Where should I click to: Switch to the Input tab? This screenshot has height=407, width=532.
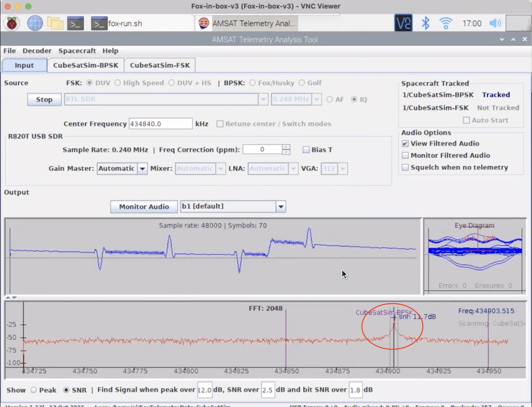25,65
